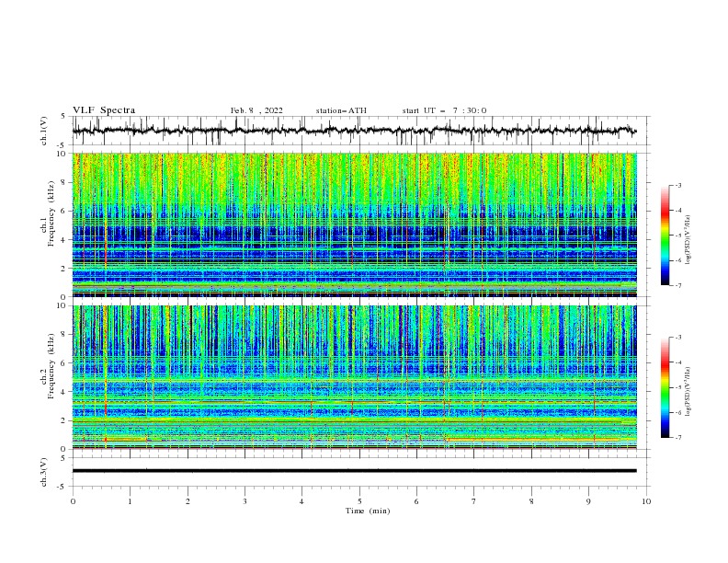The height and width of the screenshot is (563, 728).
Task: Click the time axis tick label '10'
Action: pos(646,501)
